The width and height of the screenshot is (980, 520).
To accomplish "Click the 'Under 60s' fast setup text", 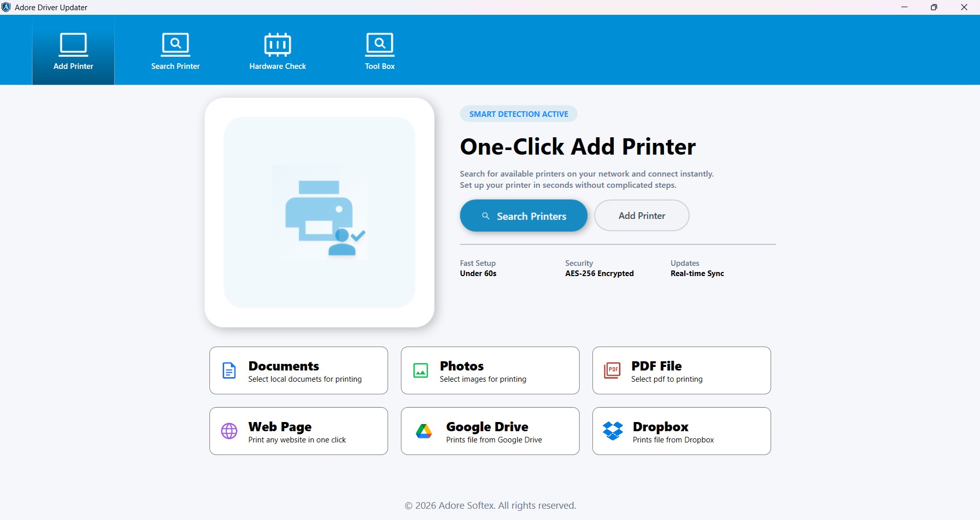I will point(478,274).
